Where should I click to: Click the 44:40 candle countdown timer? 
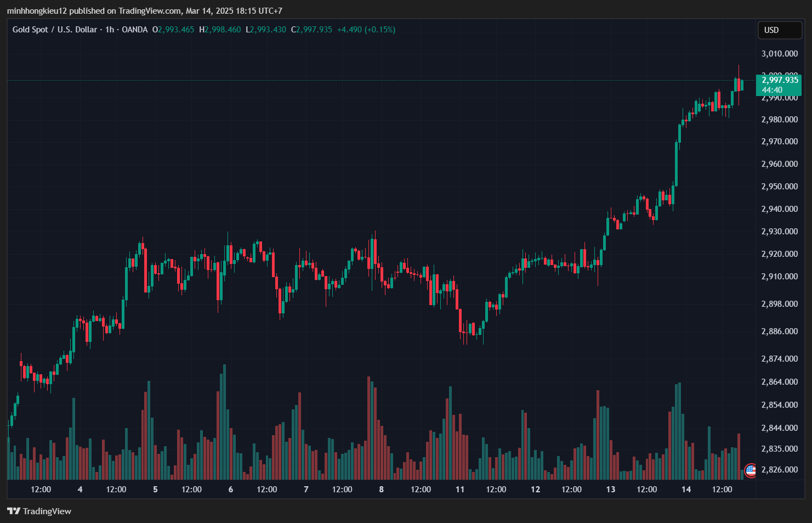click(772, 90)
